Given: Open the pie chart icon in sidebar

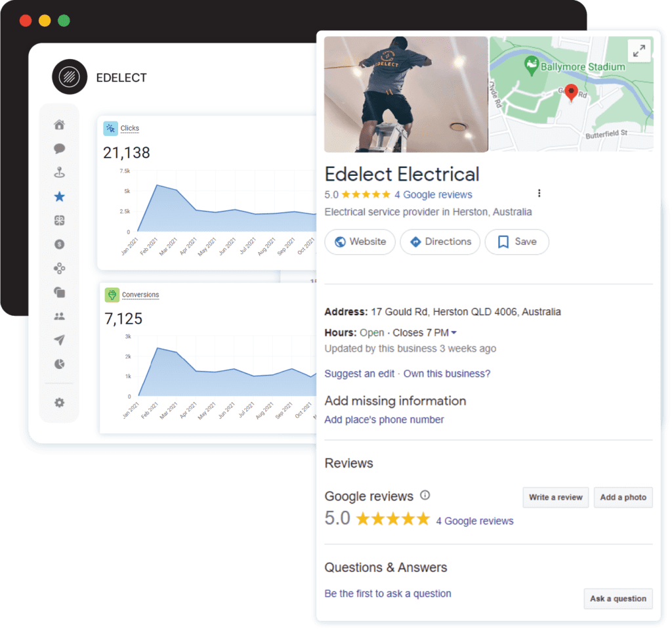Looking at the screenshot, I should pyautogui.click(x=60, y=364).
